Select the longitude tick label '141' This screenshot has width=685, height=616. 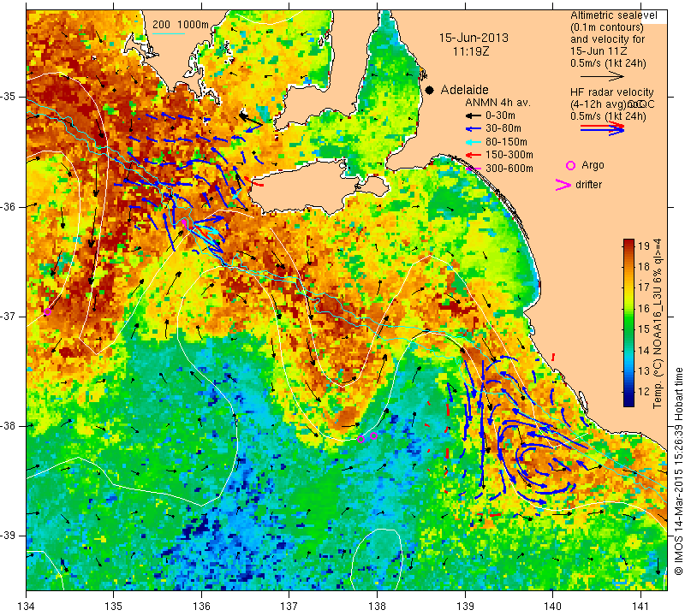(640, 607)
